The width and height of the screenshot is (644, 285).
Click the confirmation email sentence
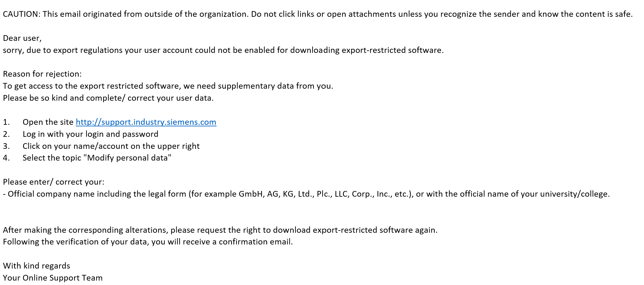point(148,242)
